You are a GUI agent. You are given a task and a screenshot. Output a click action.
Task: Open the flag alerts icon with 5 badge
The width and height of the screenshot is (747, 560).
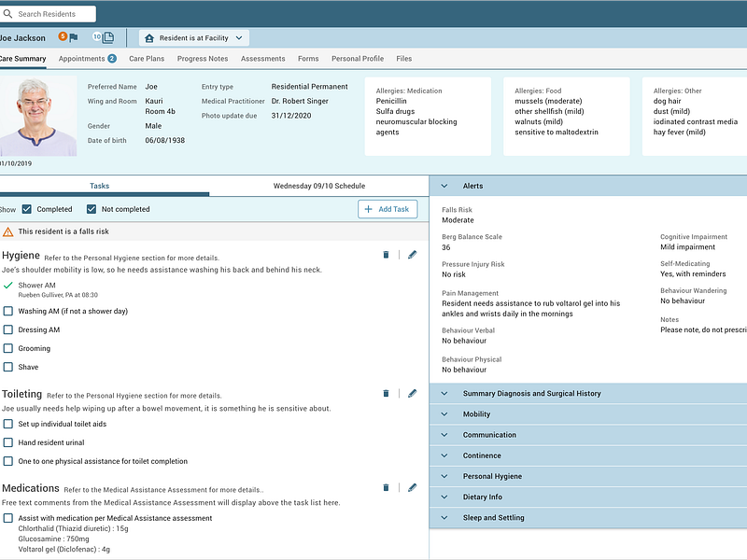click(x=68, y=36)
